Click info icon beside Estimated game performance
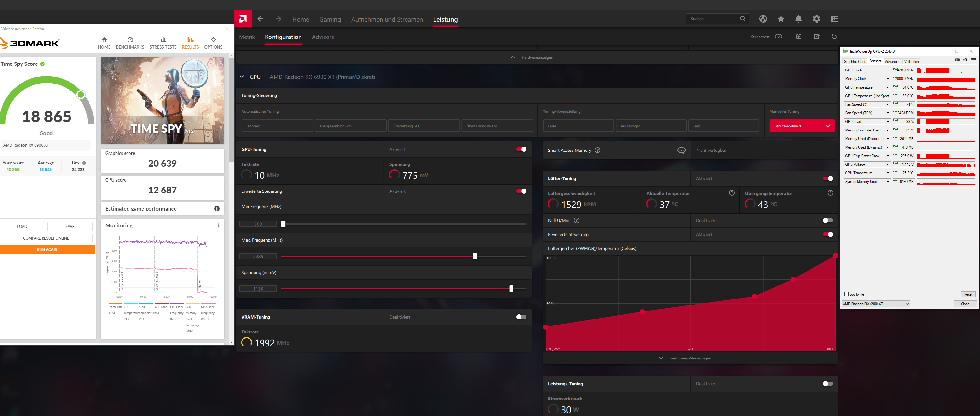 pos(216,209)
